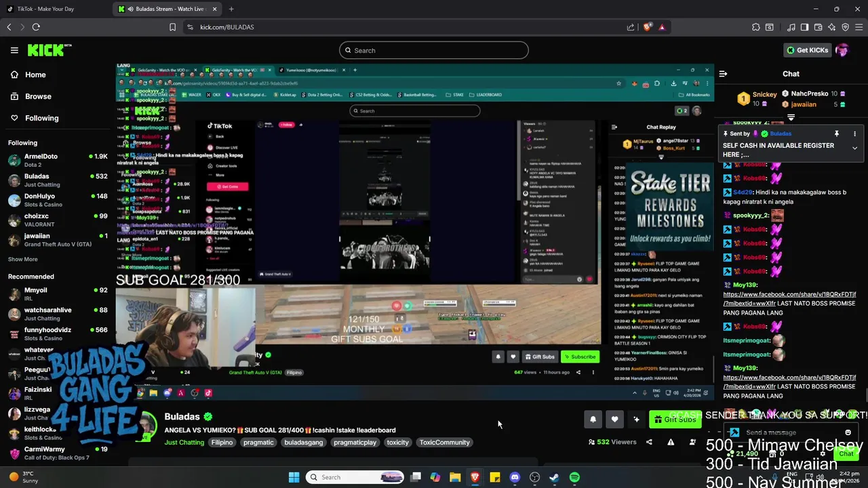Go back in browser history
The width and height of the screenshot is (868, 488).
pos(9,27)
